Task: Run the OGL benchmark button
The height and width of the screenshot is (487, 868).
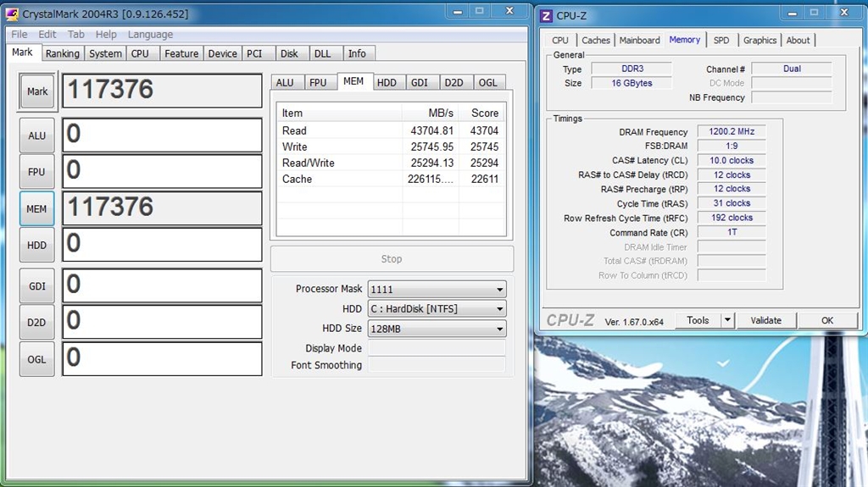Action: [37, 359]
